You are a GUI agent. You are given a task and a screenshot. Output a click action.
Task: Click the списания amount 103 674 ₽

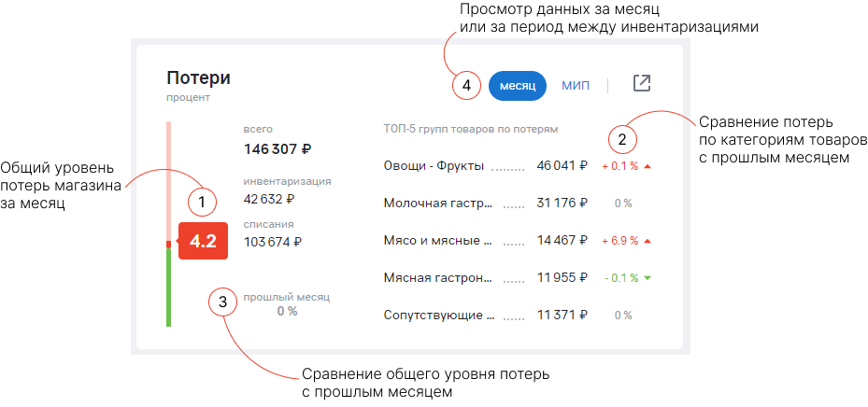coord(272,242)
